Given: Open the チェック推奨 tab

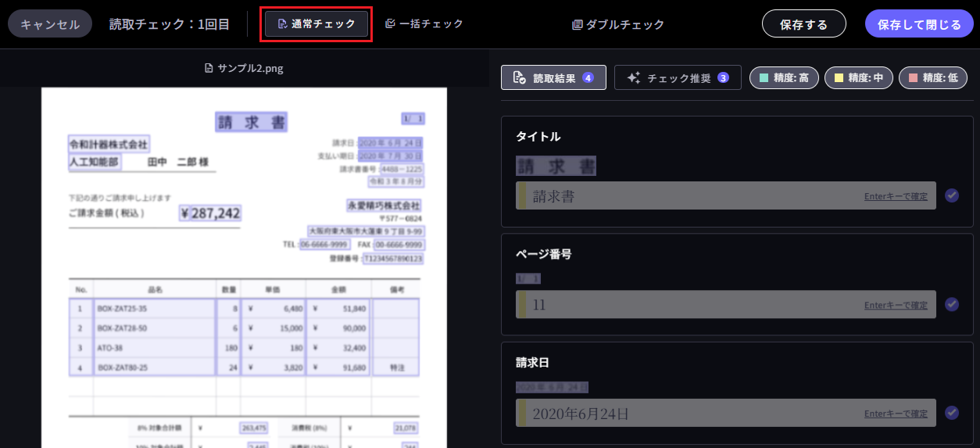Looking at the screenshot, I should click(678, 77).
